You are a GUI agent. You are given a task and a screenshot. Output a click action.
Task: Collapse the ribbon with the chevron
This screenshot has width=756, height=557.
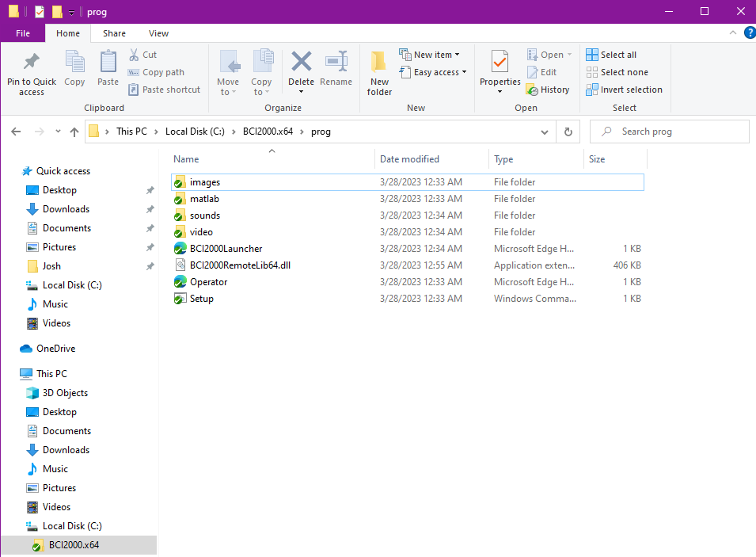pyautogui.click(x=733, y=32)
